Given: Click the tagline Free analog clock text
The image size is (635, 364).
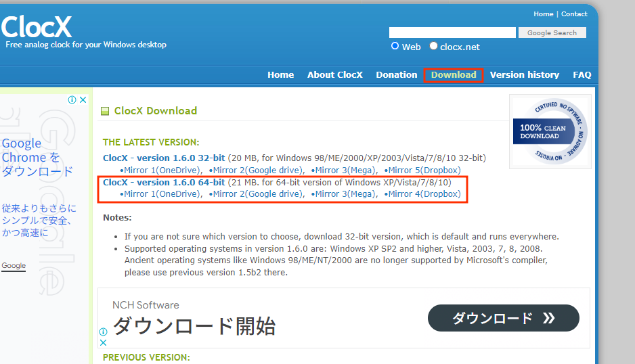Looking at the screenshot, I should tap(86, 45).
